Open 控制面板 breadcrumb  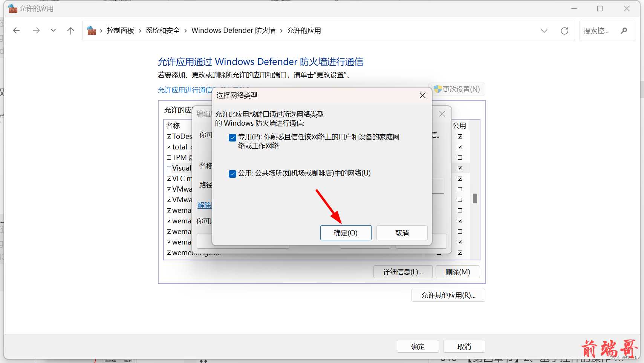point(121,31)
